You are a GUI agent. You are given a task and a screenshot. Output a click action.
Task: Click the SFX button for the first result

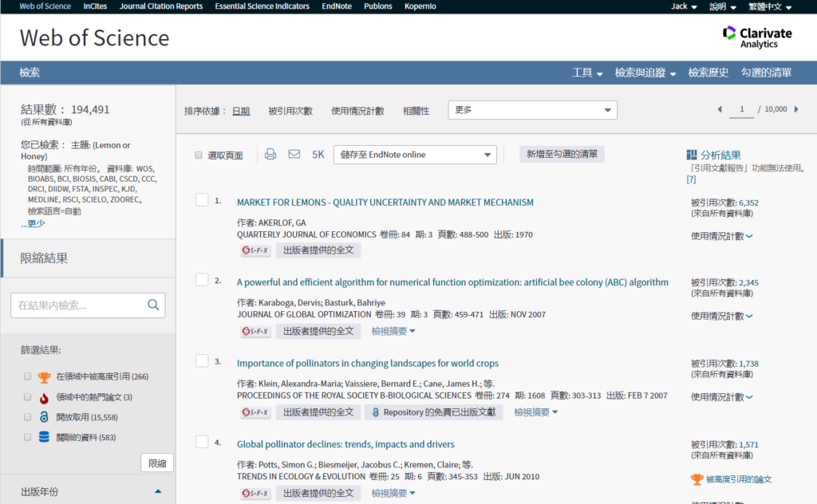tap(255, 250)
